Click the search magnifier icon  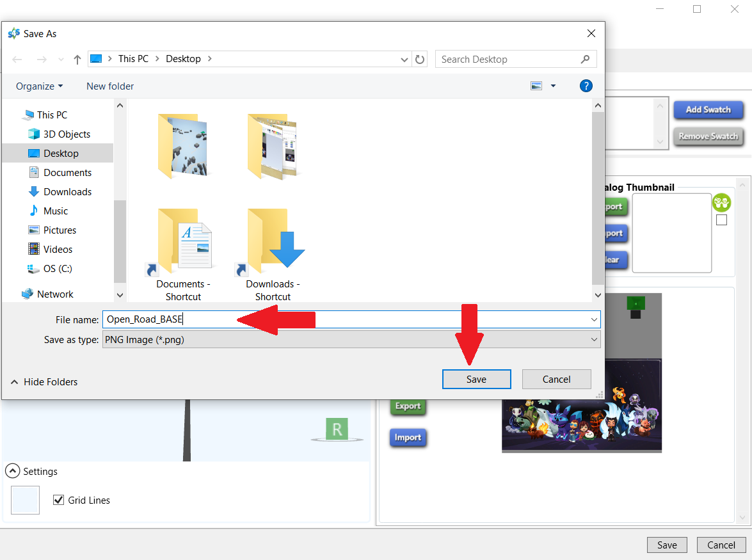(x=585, y=59)
